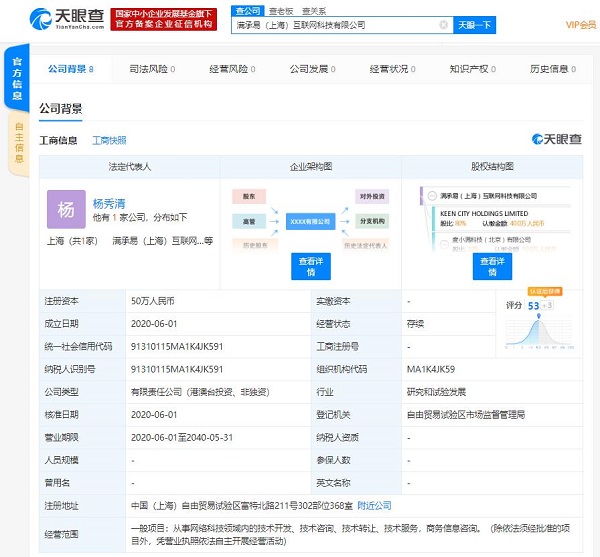
Task: Click the 91310115MA1K4JK591 value beside 统一社会信用代码
Action: click(x=177, y=347)
